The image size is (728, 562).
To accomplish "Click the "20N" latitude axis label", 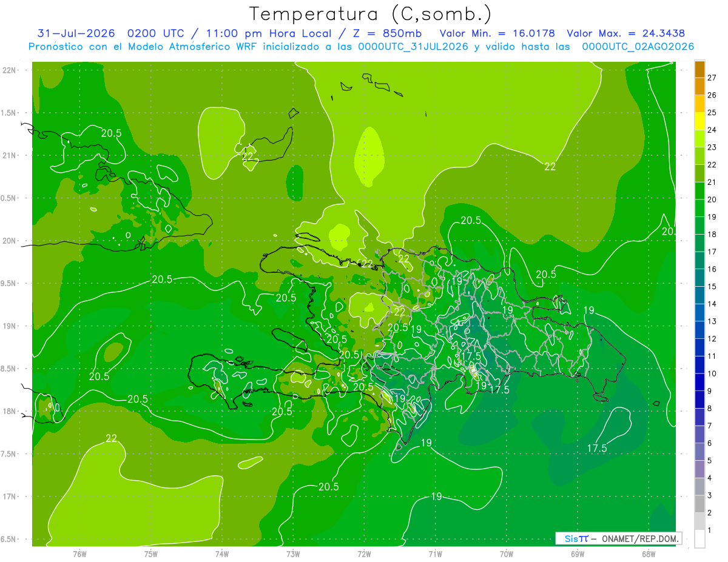I will 10,241.
